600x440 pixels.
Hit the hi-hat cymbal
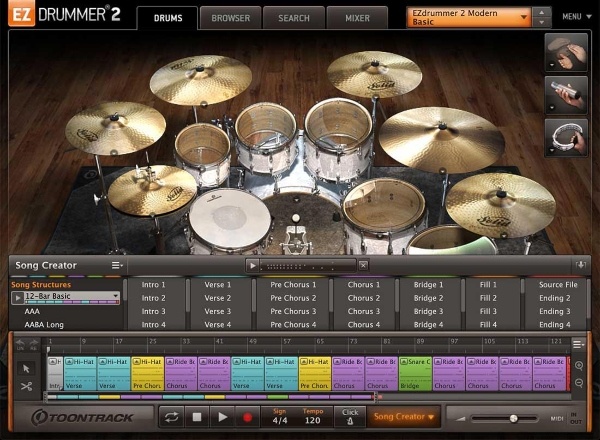tap(152, 190)
